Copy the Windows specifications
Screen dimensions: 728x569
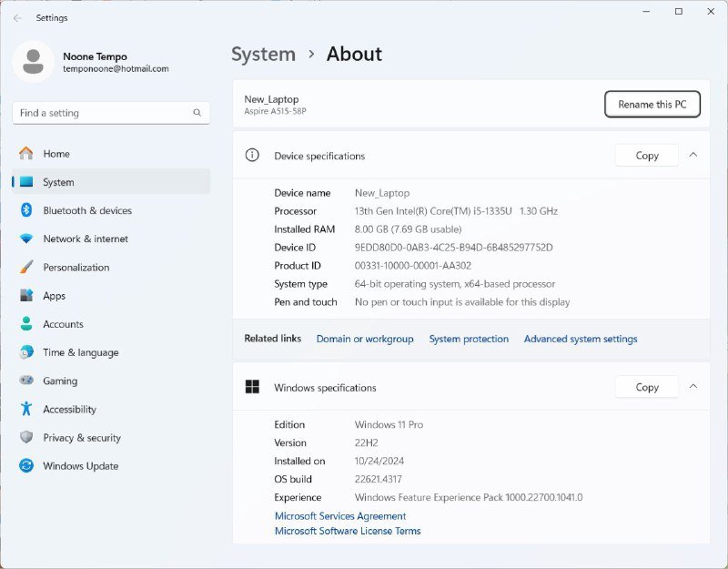coord(647,386)
